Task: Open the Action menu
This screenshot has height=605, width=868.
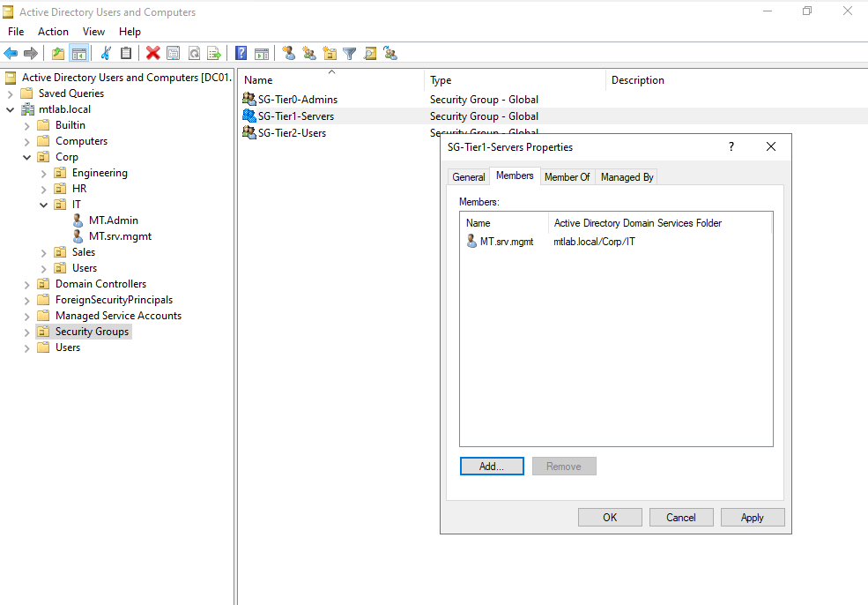Action: pyautogui.click(x=53, y=32)
